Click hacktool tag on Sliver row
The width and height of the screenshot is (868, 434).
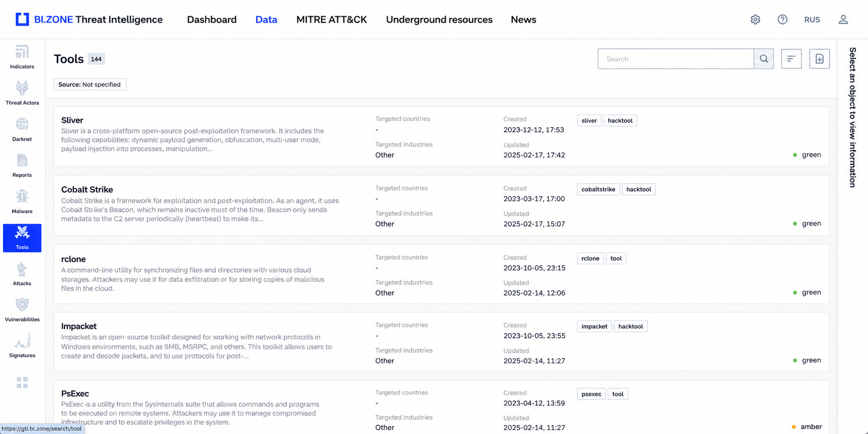click(620, 120)
